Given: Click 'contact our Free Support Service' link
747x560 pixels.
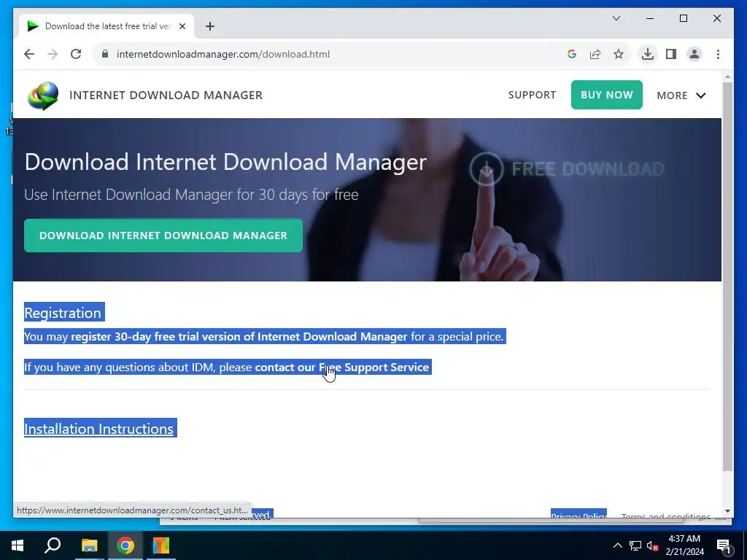Looking at the screenshot, I should pos(341,367).
